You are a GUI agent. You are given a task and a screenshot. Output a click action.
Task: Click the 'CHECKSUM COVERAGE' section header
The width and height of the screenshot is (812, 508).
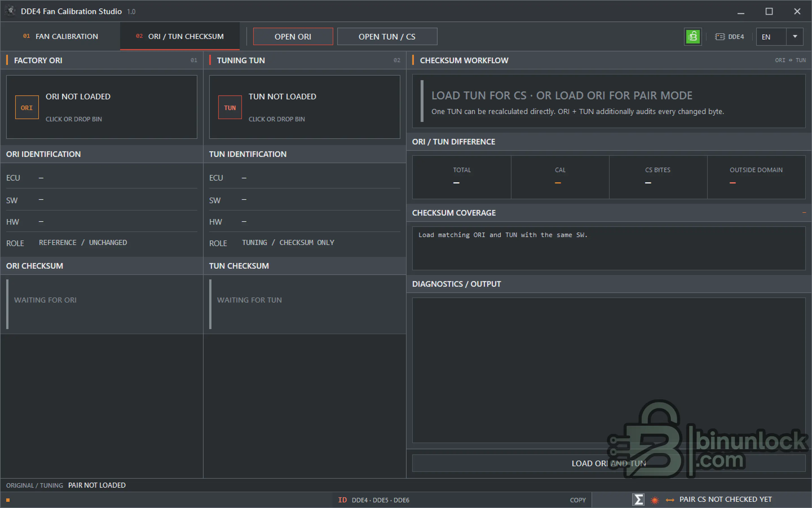[x=609, y=213]
